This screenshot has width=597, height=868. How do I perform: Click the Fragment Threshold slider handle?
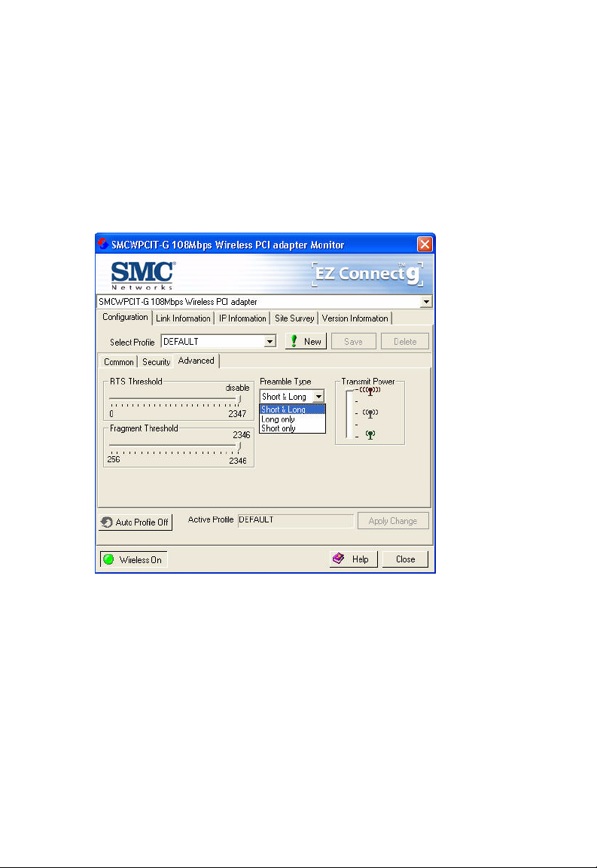239,446
